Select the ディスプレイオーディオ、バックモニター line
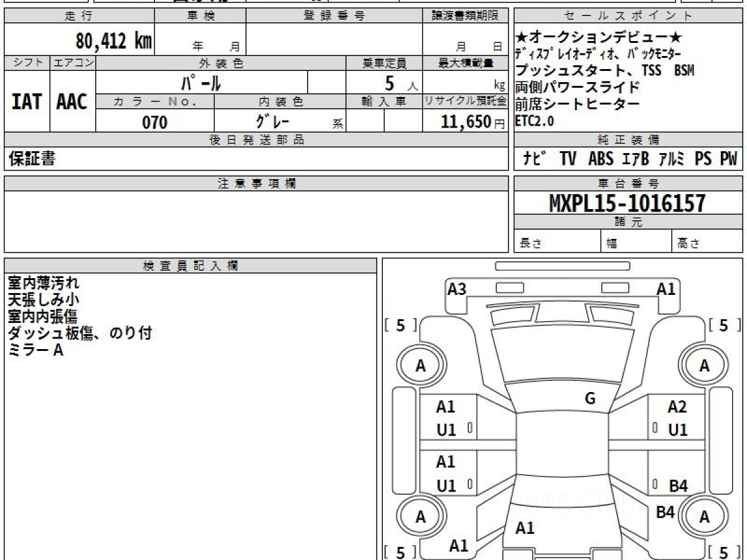The width and height of the screenshot is (747, 560). pyautogui.click(x=598, y=54)
